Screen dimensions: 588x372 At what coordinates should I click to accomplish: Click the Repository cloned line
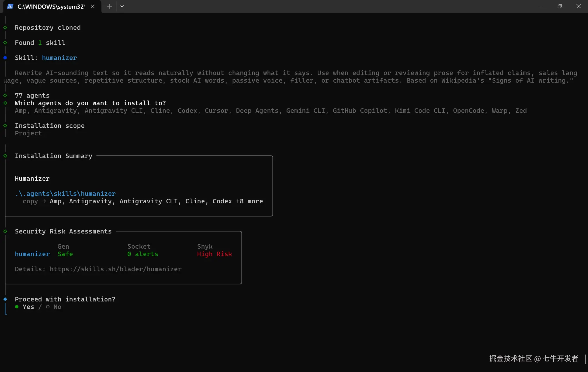[48, 28]
